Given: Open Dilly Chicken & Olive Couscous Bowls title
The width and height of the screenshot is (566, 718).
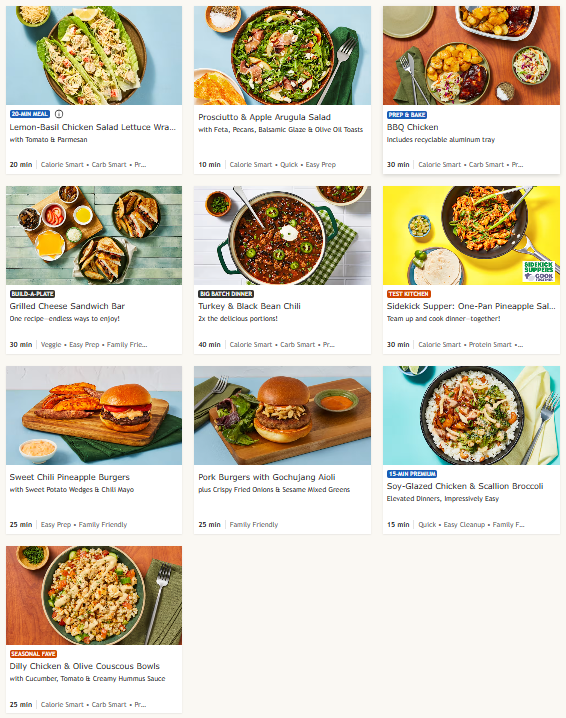Looking at the screenshot, I should coord(85,666).
